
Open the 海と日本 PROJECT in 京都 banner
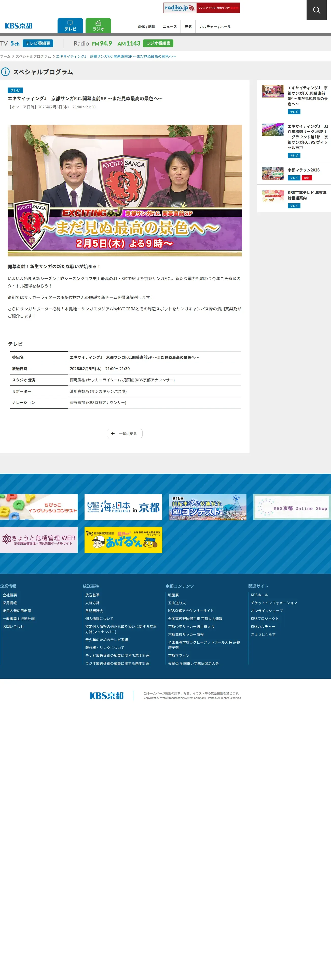(x=123, y=507)
